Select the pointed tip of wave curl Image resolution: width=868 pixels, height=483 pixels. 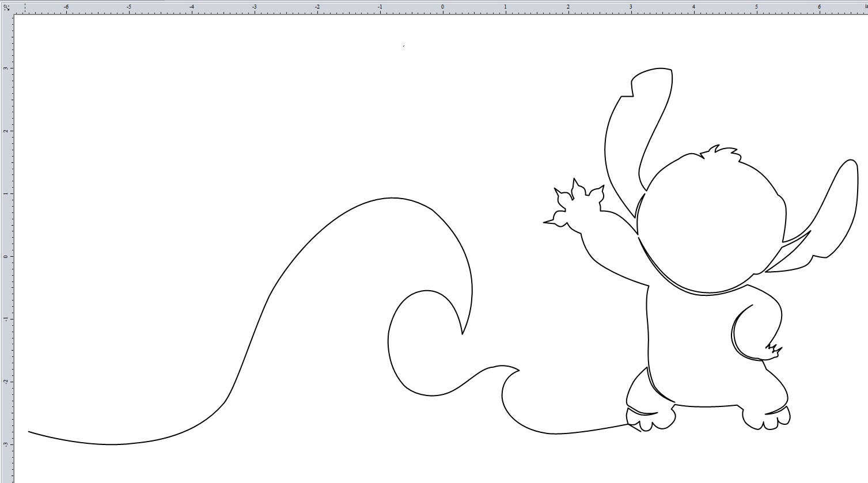(462, 333)
